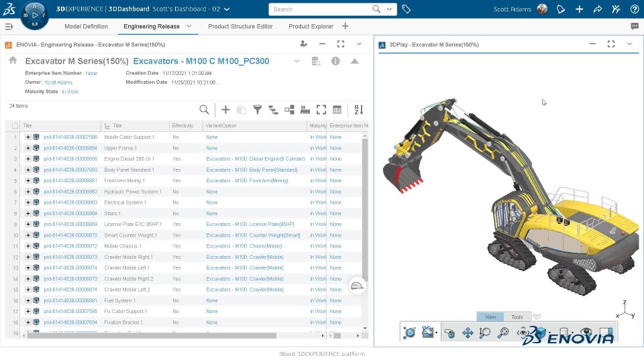Open the help question mark icon
This screenshot has height=362, width=644.
635,9
